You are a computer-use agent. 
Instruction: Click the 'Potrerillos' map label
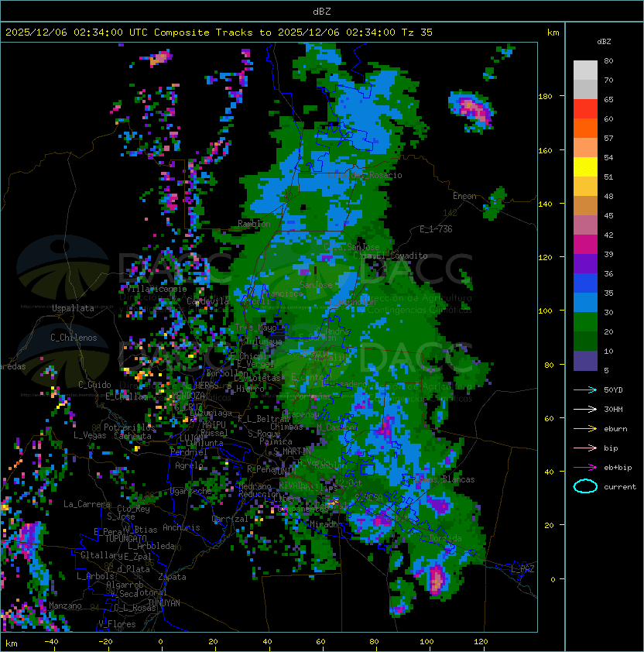pos(129,427)
